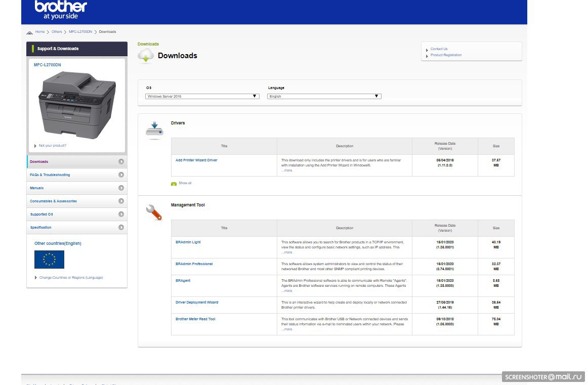The width and height of the screenshot is (588, 385).
Task: Click the Brother logo in header
Action: pos(60,10)
